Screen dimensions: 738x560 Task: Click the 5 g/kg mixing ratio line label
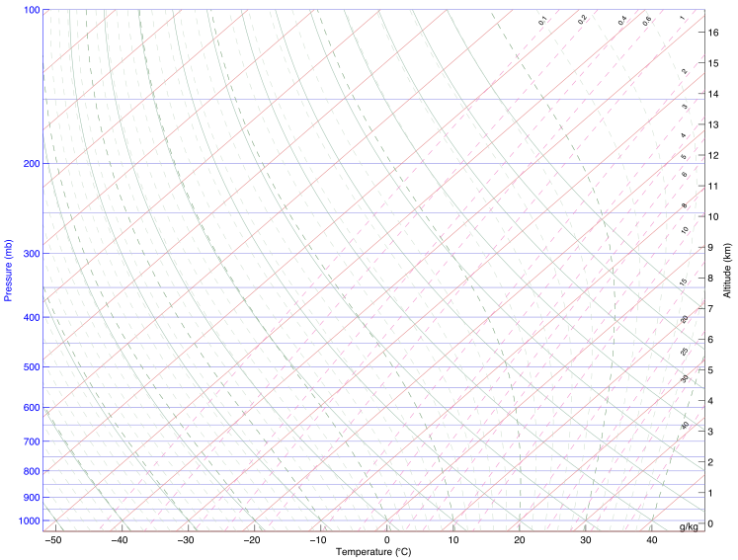point(684,157)
